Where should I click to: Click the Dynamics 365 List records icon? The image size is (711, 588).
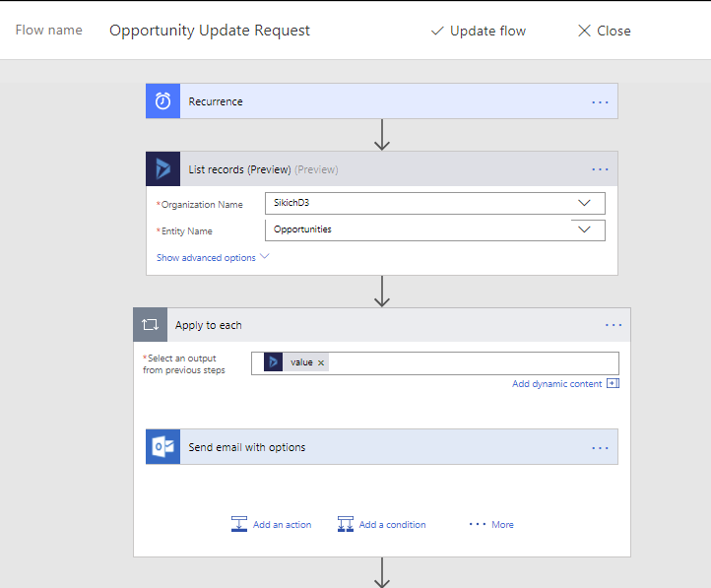coord(162,169)
